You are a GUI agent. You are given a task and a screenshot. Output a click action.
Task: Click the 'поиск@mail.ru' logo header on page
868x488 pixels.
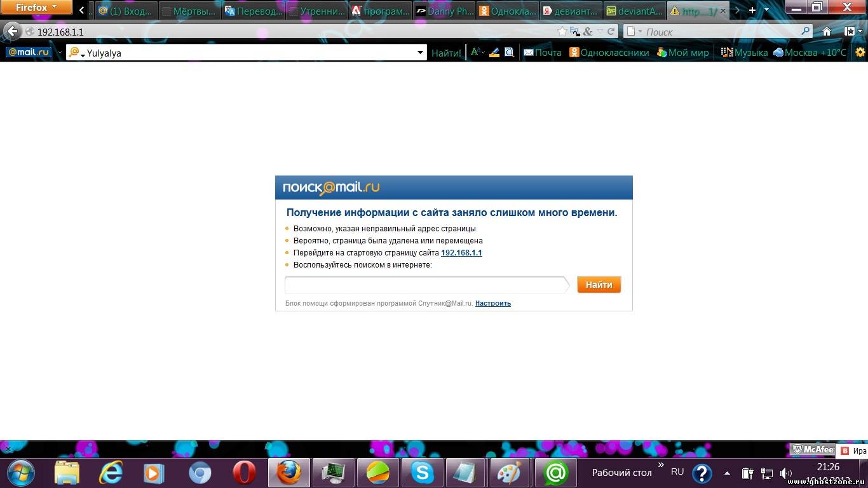point(331,187)
